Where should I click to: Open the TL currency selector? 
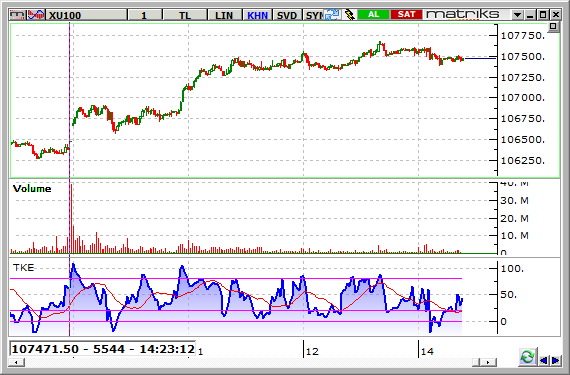click(x=185, y=15)
